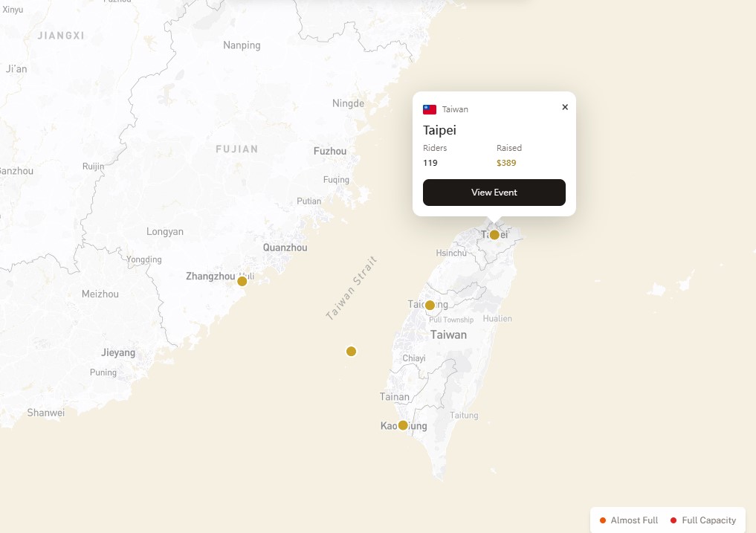Click the Taipei map marker dot

494,235
